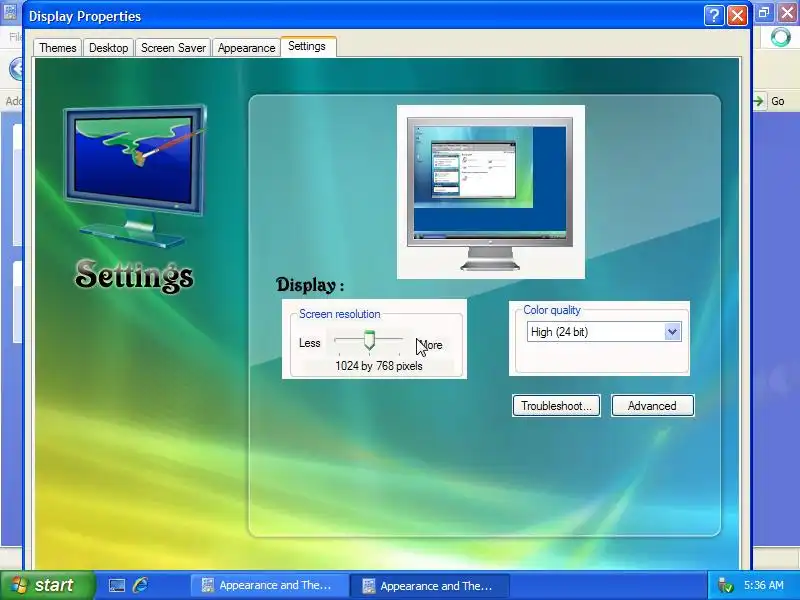Image resolution: width=800 pixels, height=600 pixels.
Task: Click the screen resolution slider thumb
Action: point(369,340)
